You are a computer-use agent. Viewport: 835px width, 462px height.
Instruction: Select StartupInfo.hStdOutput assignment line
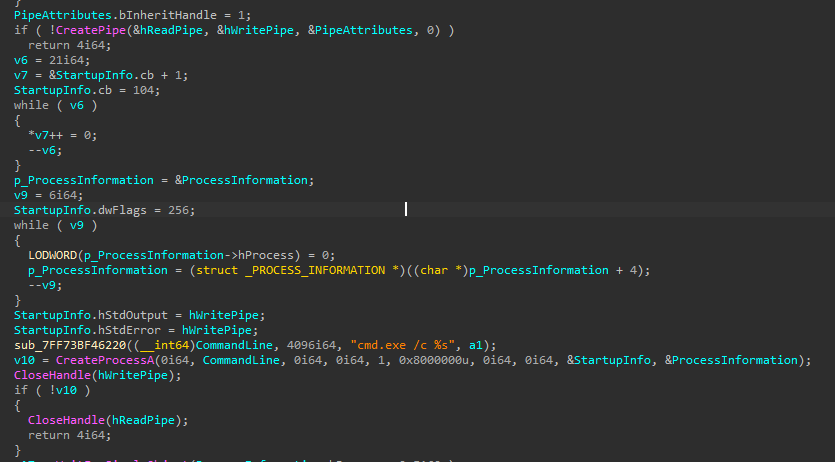[140, 315]
